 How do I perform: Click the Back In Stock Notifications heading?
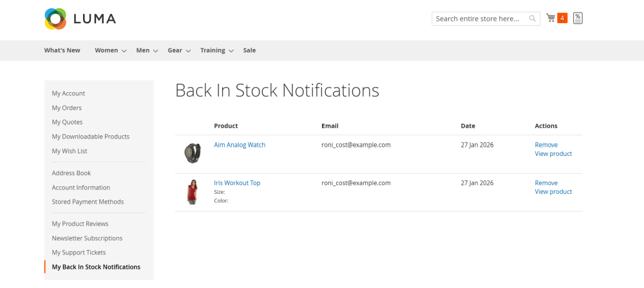pyautogui.click(x=277, y=90)
